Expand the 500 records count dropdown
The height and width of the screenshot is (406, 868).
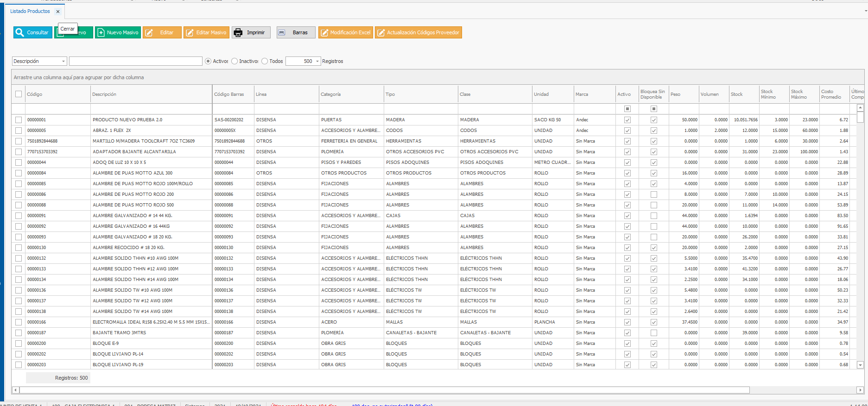click(317, 61)
